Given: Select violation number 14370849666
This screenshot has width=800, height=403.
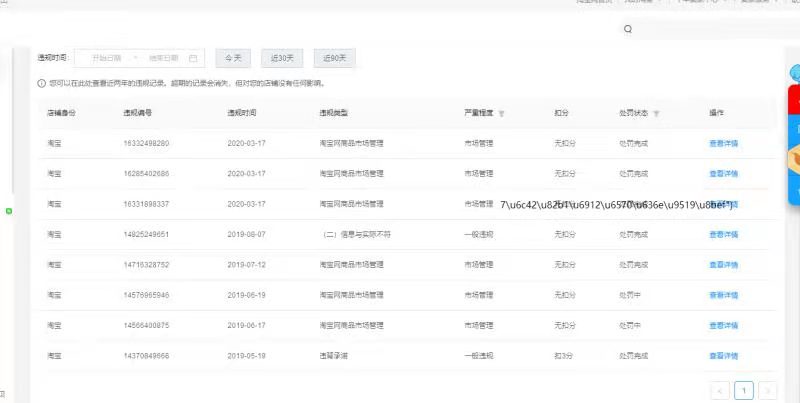Looking at the screenshot, I should [146, 356].
